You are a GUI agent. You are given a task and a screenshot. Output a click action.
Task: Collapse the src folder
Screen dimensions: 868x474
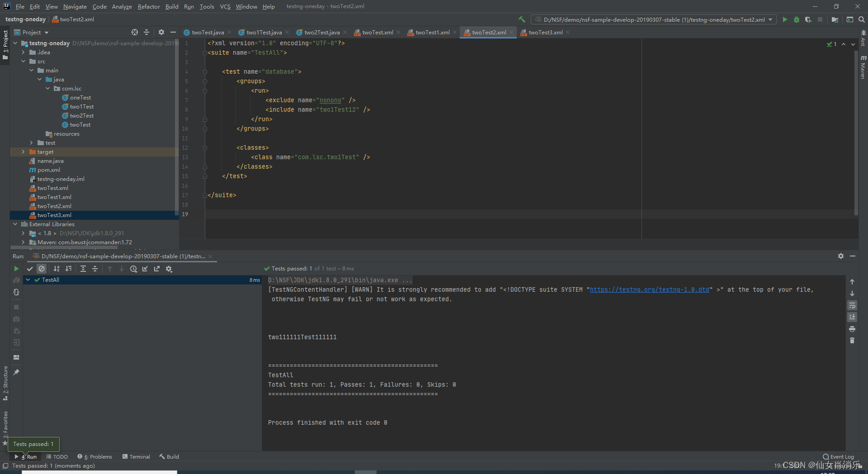pyautogui.click(x=24, y=62)
